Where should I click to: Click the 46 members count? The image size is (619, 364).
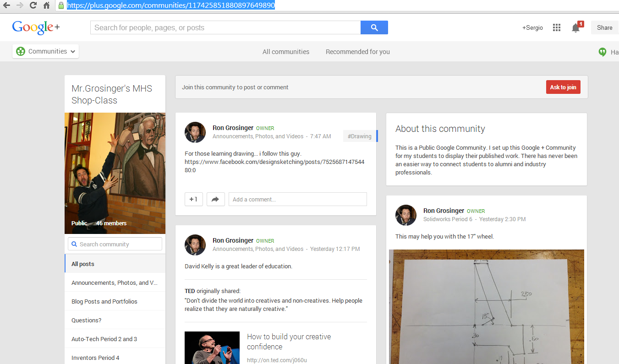pyautogui.click(x=111, y=223)
